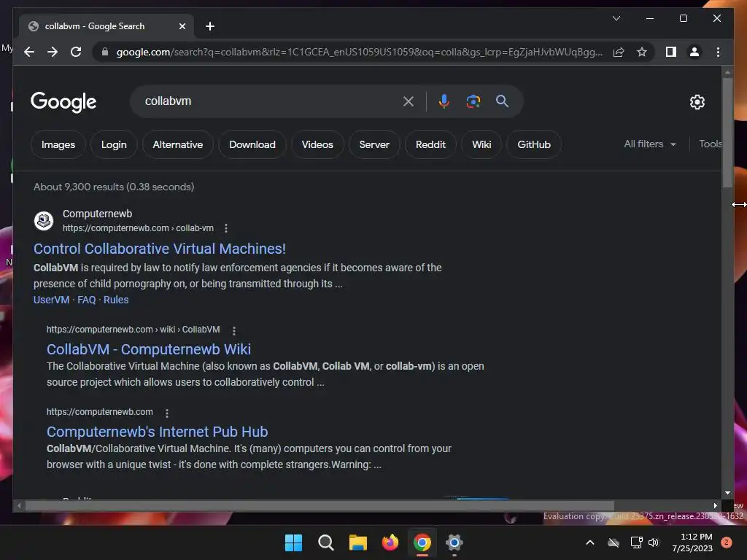Open more options for computernewb.com collab-vm result
This screenshot has width=747, height=560.
point(226,228)
